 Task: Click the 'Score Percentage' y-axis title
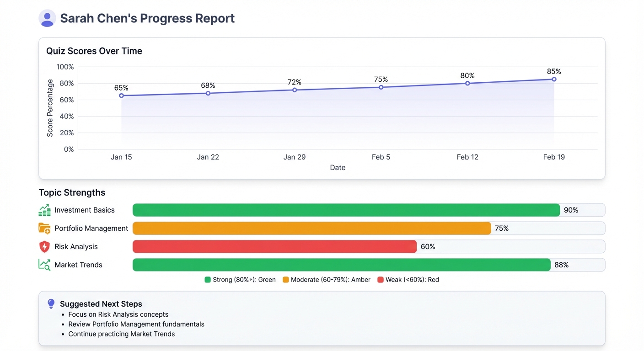click(x=50, y=108)
